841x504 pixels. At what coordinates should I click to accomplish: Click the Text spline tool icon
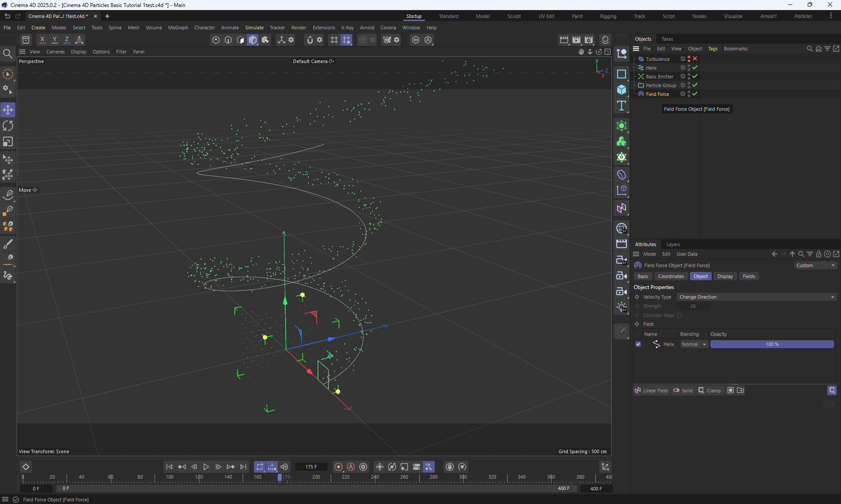pos(621,106)
